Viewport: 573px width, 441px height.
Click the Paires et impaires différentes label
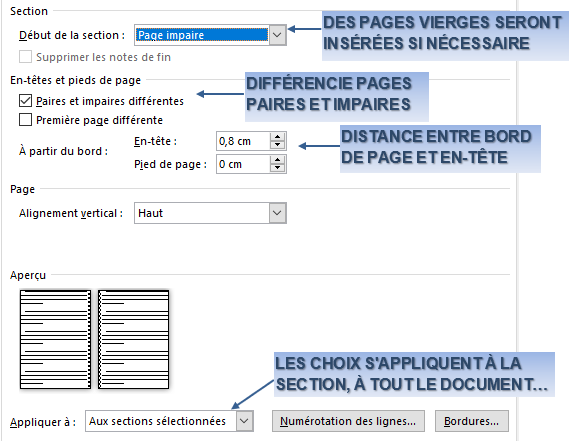pos(110,101)
